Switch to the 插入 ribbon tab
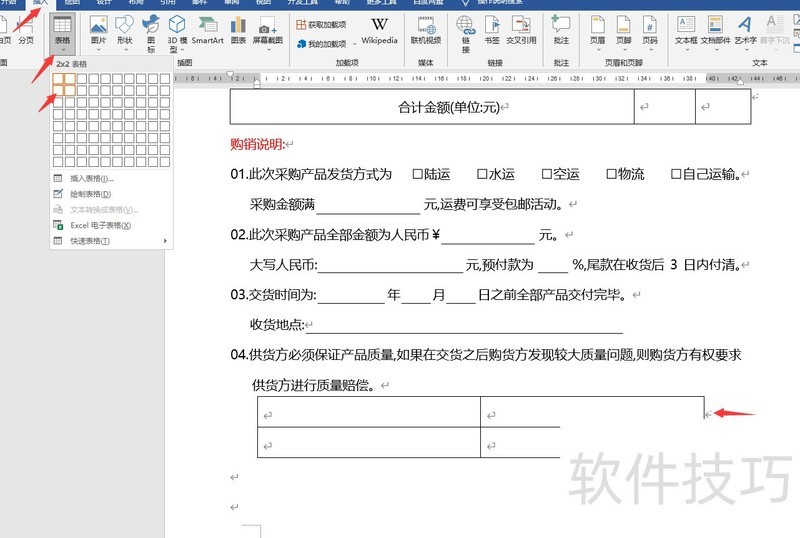800x538 pixels. (40, 3)
